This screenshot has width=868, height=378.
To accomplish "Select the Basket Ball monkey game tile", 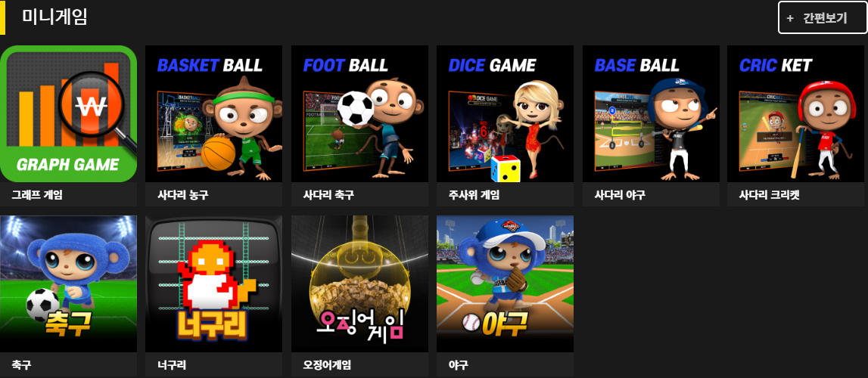I will point(213,114).
